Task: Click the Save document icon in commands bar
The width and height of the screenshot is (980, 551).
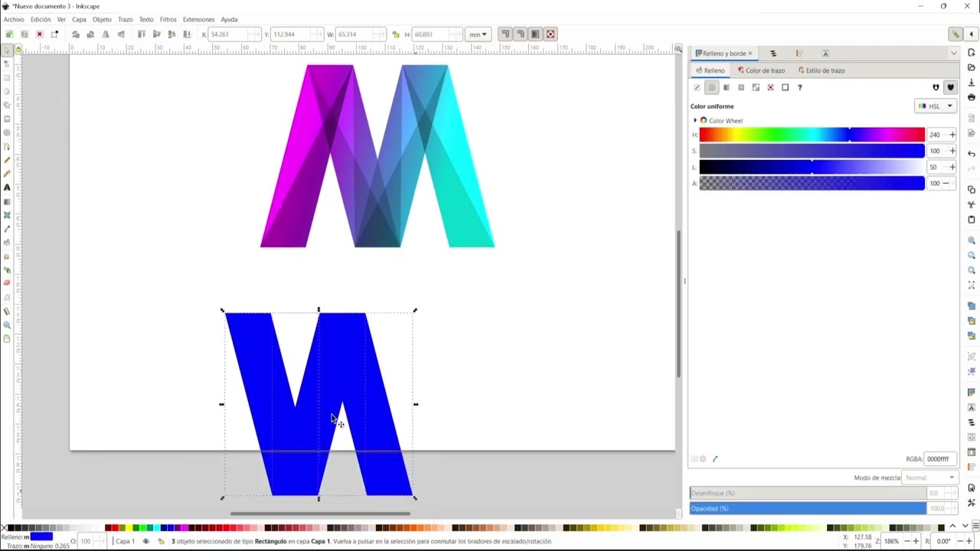Action: (x=972, y=83)
